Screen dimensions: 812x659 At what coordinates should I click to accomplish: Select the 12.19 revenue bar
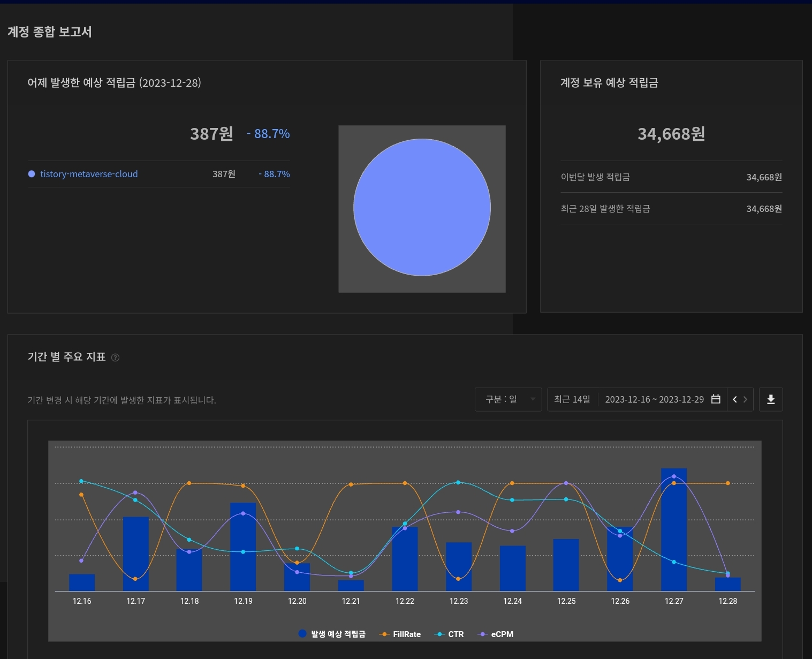click(x=243, y=547)
